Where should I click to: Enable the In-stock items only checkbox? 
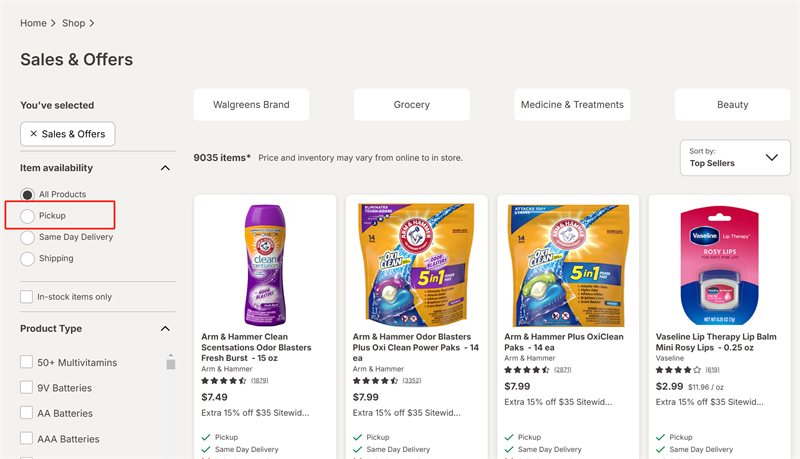[27, 297]
